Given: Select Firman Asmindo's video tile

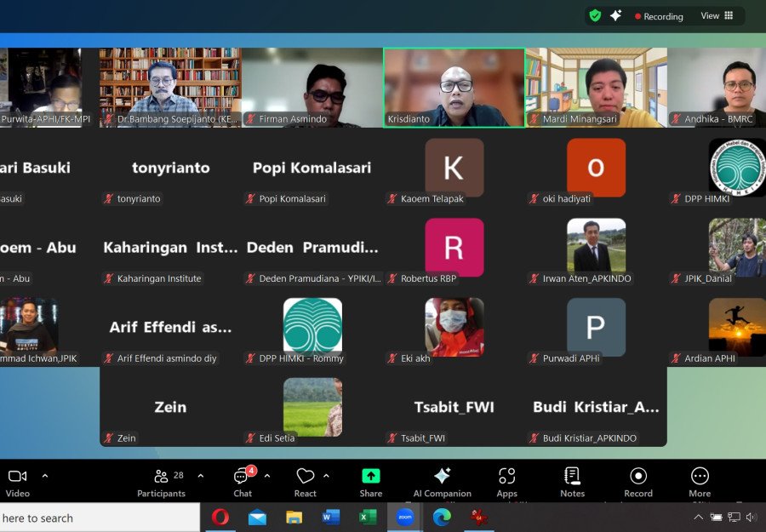Looking at the screenshot, I should (312, 88).
